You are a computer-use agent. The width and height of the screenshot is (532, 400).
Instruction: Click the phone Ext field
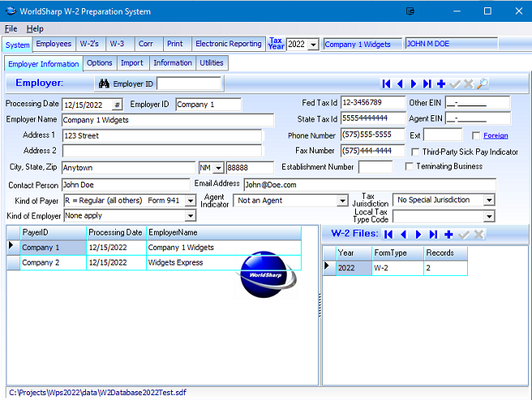click(443, 135)
